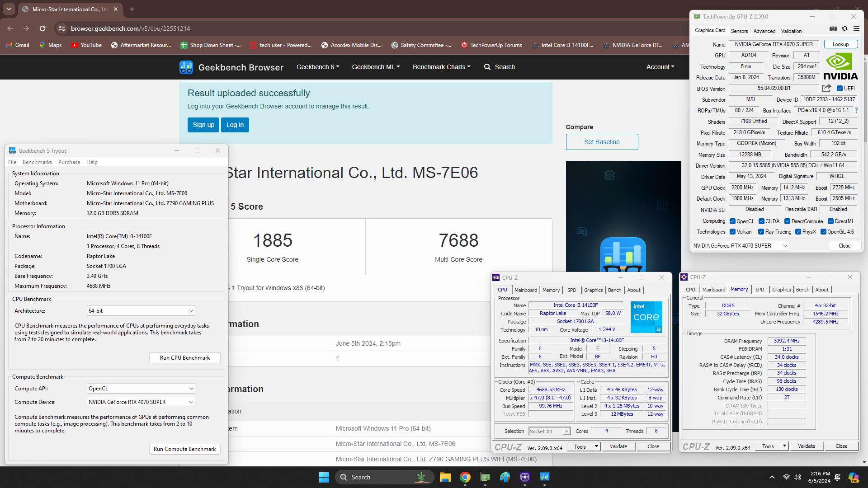Click the GPU-Z refresh icon
This screenshot has width=868, height=488.
(x=844, y=28)
